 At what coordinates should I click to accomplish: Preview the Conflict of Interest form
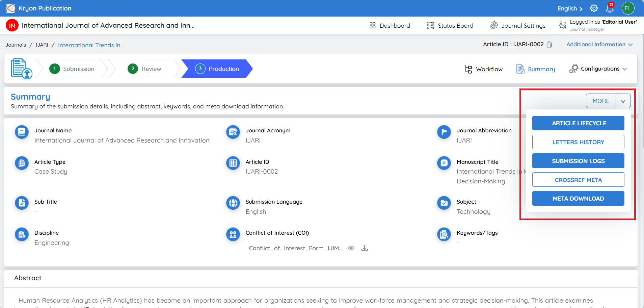tap(351, 248)
